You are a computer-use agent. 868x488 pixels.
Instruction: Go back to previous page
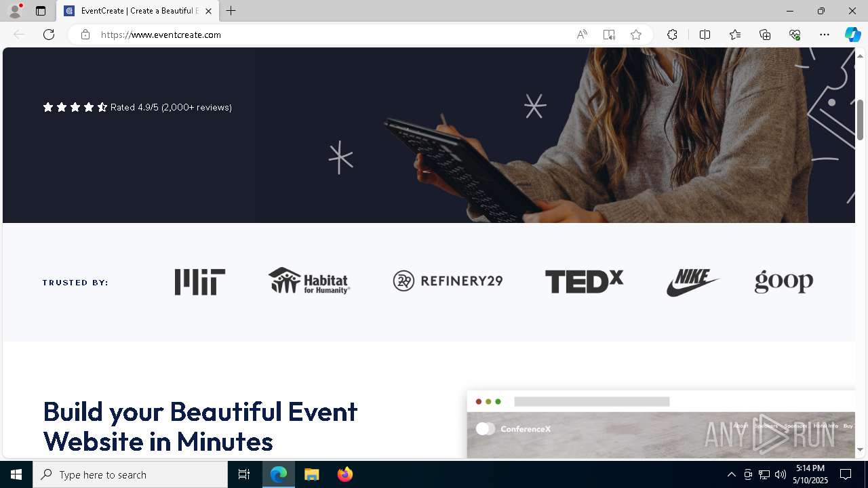(19, 35)
